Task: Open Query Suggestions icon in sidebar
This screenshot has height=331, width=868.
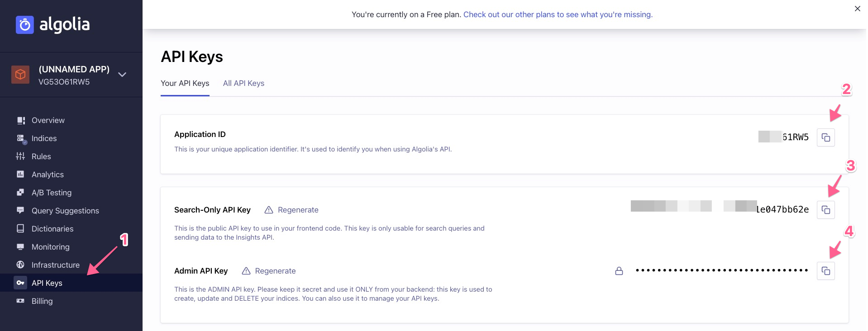Action: pos(20,210)
